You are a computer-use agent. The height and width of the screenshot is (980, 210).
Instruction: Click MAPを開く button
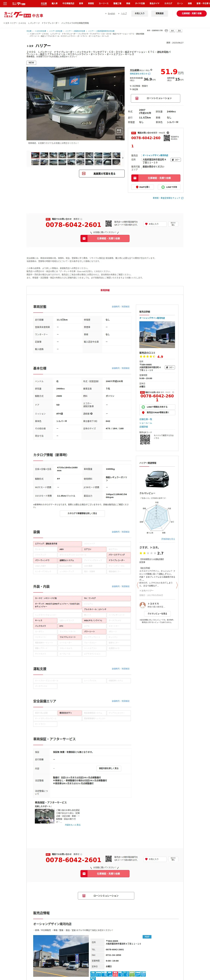click(143, 187)
